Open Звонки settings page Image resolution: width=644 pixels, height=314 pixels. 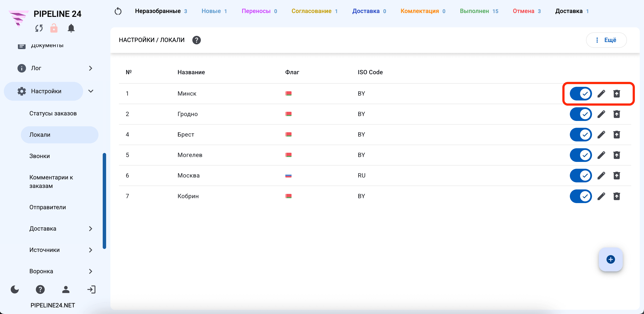pos(39,156)
